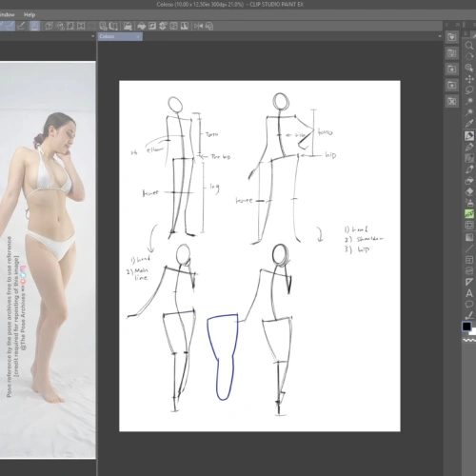Select the Gradient tool
Image resolution: width=476 pixels, height=476 pixels.
pyautogui.click(x=469, y=237)
